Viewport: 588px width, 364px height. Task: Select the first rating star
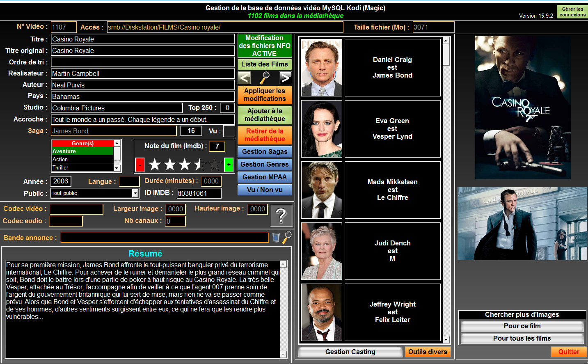tap(155, 165)
